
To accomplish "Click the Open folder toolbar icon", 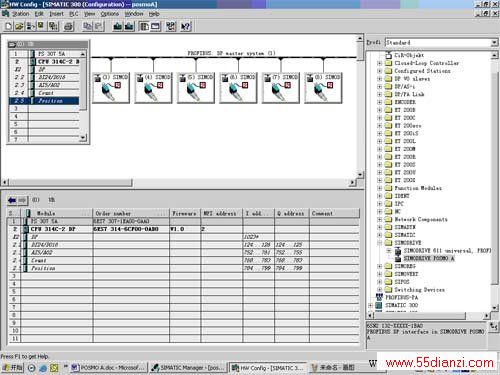I will 19,26.
